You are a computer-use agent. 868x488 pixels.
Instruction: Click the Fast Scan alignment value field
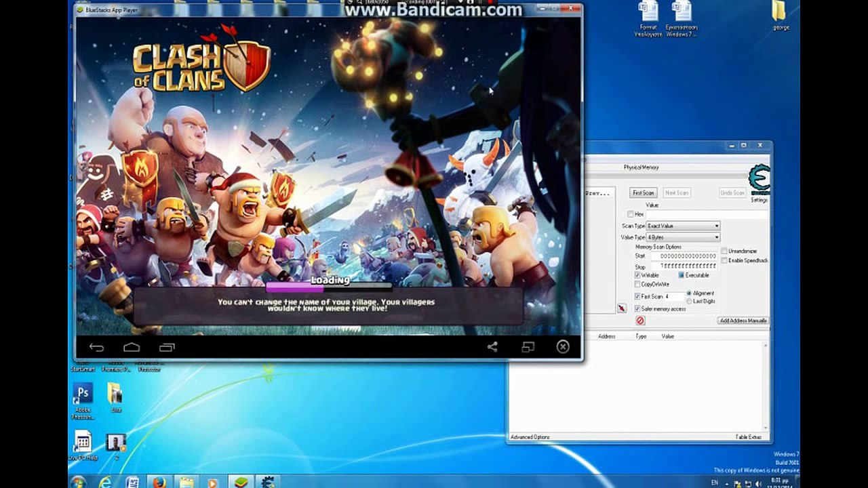(673, 297)
